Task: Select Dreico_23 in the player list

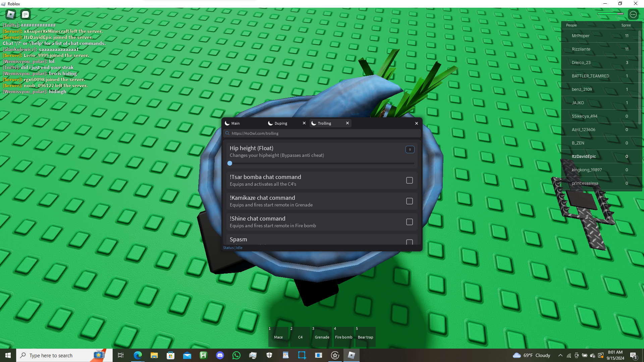Action: click(600, 63)
